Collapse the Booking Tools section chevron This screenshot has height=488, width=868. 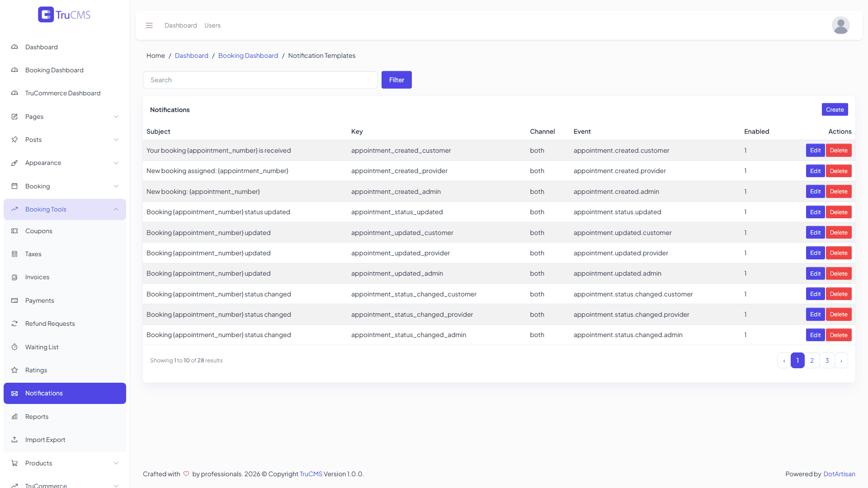(x=116, y=209)
